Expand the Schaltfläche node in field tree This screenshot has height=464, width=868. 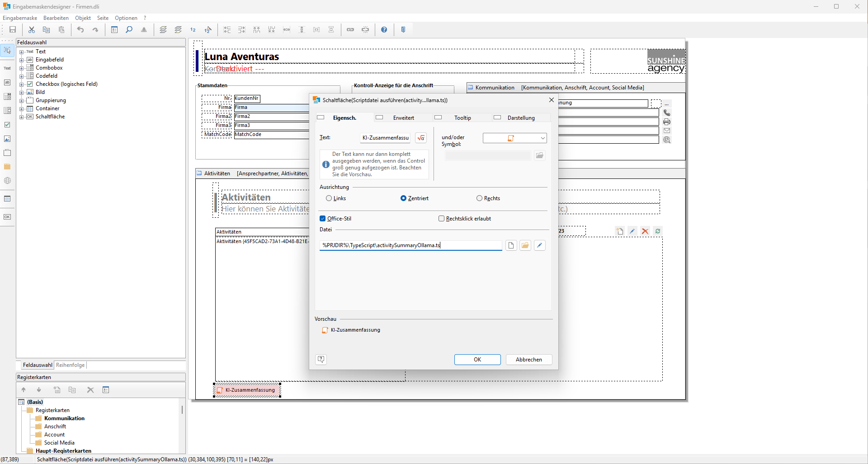(21, 117)
